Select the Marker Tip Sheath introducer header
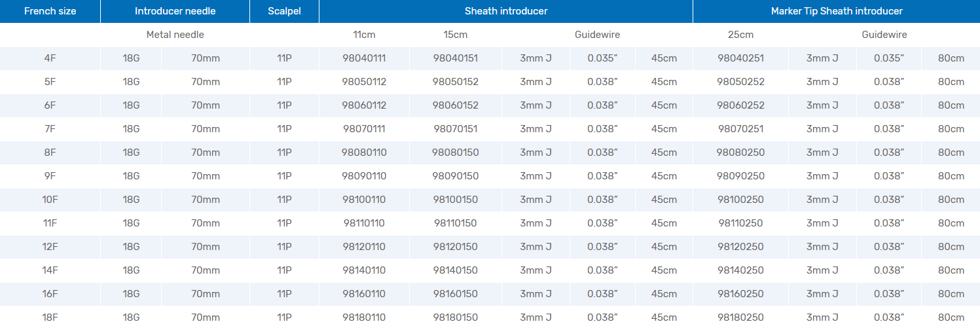Screen dimensions: 980x326 (837, 11)
